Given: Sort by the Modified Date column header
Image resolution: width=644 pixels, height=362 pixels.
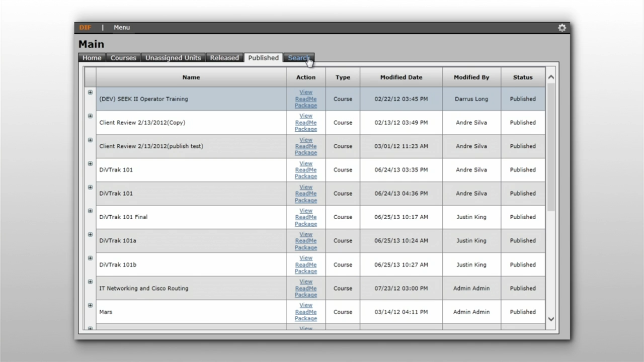Looking at the screenshot, I should (x=401, y=77).
